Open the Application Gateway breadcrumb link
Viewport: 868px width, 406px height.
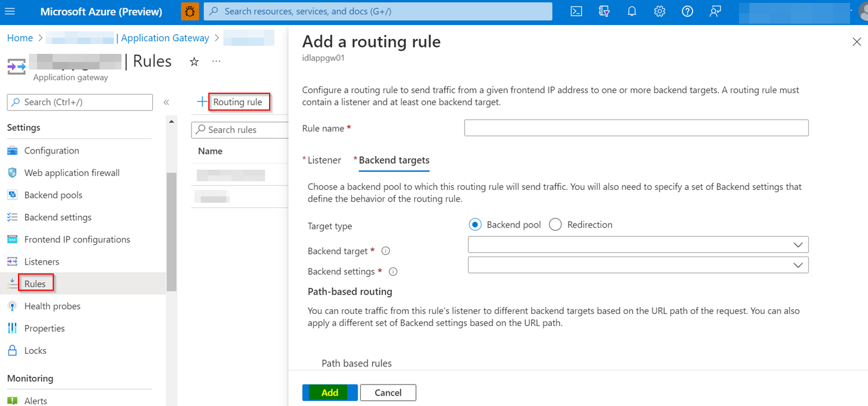[165, 38]
